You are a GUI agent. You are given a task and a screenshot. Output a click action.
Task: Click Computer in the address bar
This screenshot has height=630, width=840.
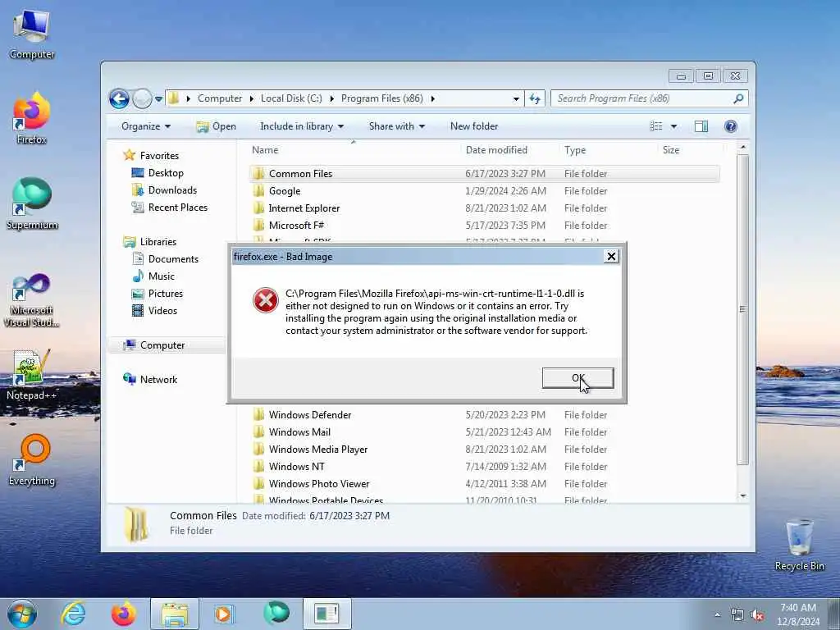[x=220, y=98]
